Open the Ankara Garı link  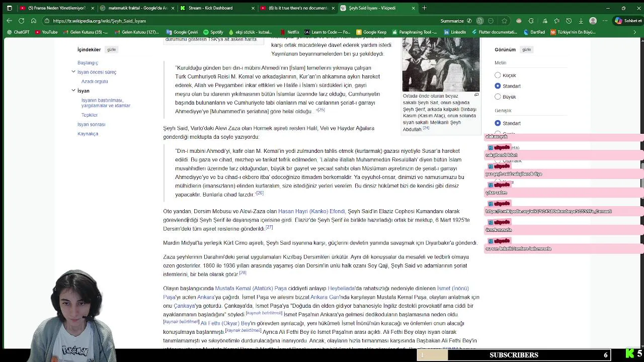pos(325,297)
